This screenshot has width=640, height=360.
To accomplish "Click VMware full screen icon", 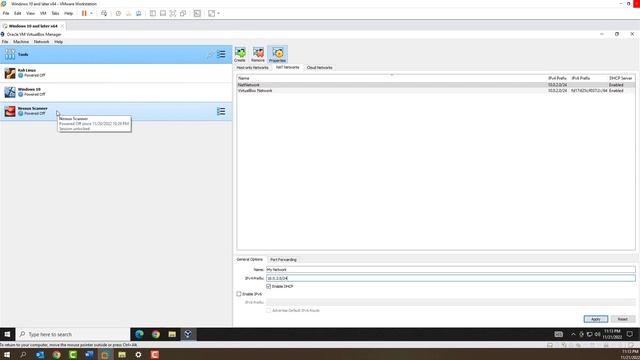I will (173, 13).
